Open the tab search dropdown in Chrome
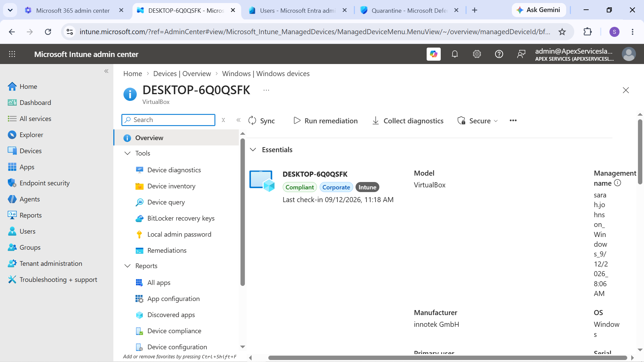 (10, 10)
